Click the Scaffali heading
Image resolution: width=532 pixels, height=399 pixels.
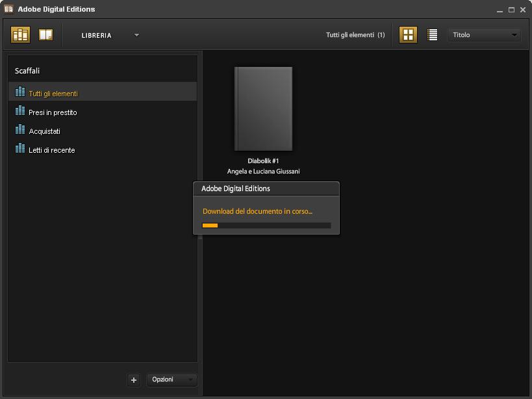pyautogui.click(x=27, y=71)
